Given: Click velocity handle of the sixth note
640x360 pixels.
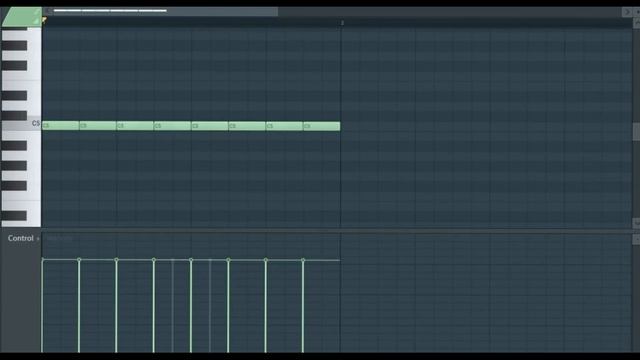Looking at the screenshot, I should click(x=229, y=260).
